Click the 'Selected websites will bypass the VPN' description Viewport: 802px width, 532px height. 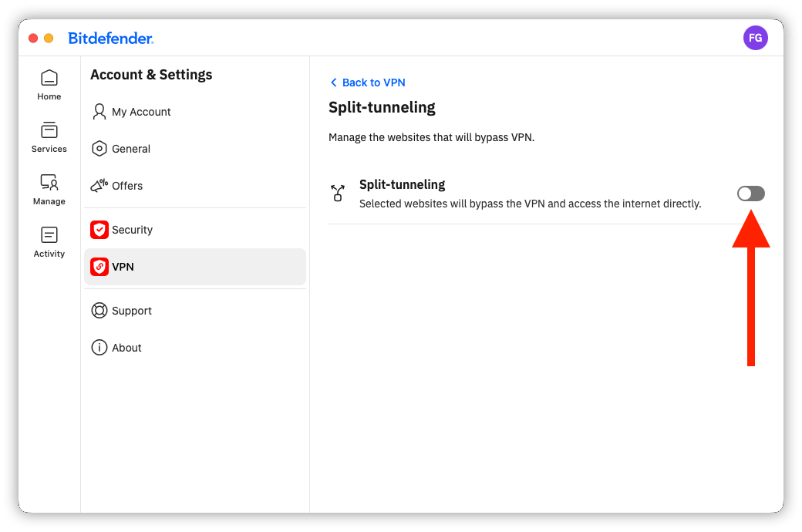pyautogui.click(x=530, y=204)
